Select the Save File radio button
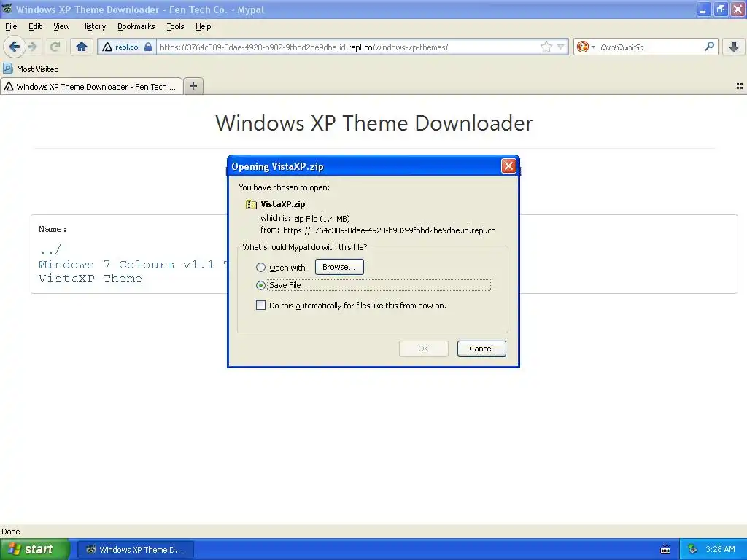Screen dimensions: 747x560 (x=260, y=285)
